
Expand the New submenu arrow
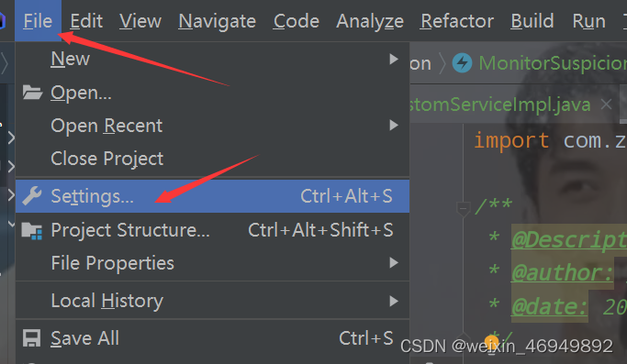coord(394,59)
